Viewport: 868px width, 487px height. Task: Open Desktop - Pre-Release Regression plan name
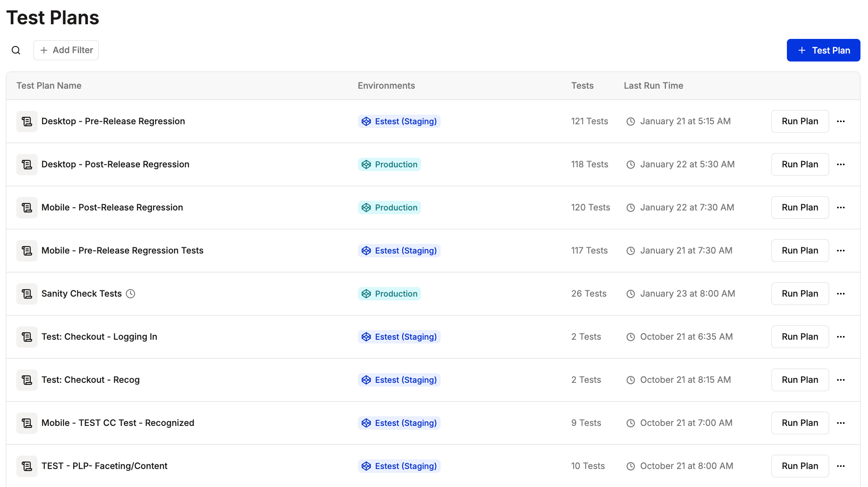coord(113,121)
